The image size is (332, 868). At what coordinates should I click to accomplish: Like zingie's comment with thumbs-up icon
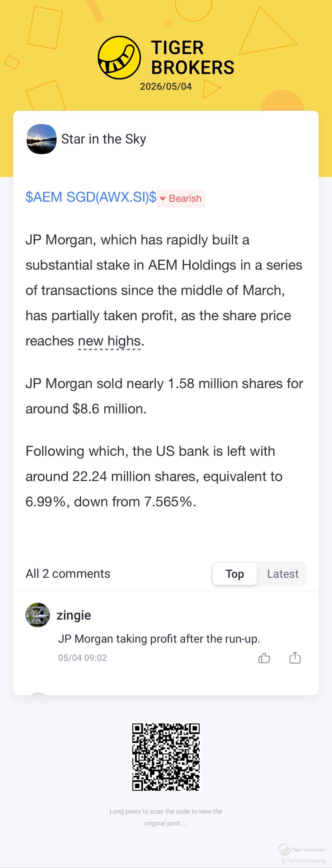[x=264, y=657]
